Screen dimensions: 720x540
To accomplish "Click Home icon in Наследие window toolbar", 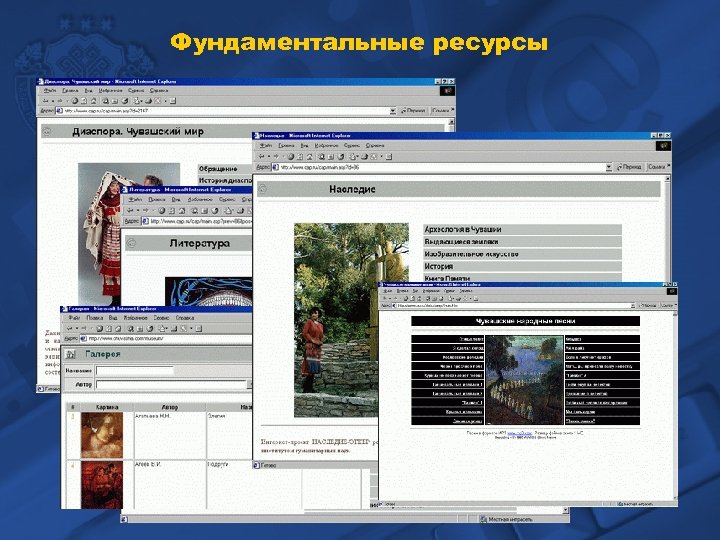I will pos(309,157).
